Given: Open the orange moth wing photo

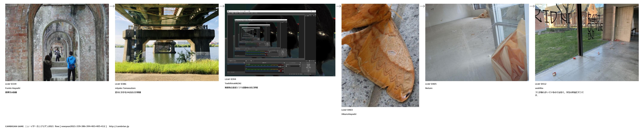Looking at the screenshot, I should [x=380, y=55].
